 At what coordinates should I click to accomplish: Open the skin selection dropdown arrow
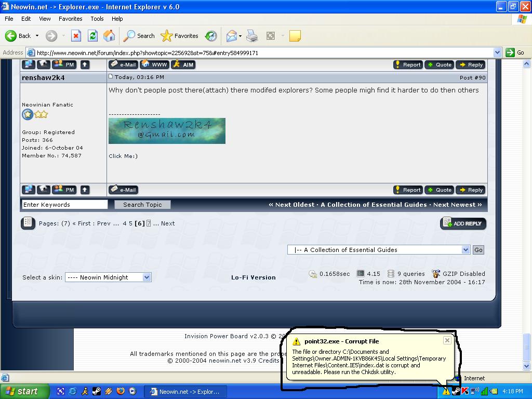coord(146,277)
